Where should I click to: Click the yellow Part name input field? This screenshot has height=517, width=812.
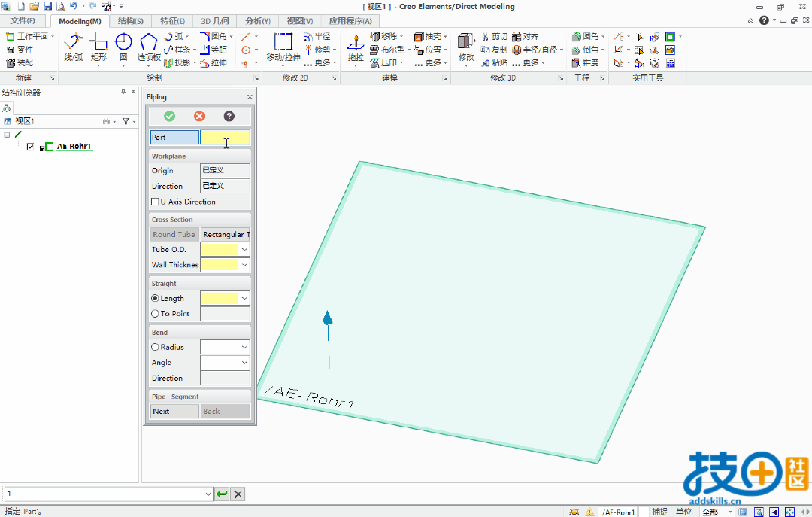point(226,138)
